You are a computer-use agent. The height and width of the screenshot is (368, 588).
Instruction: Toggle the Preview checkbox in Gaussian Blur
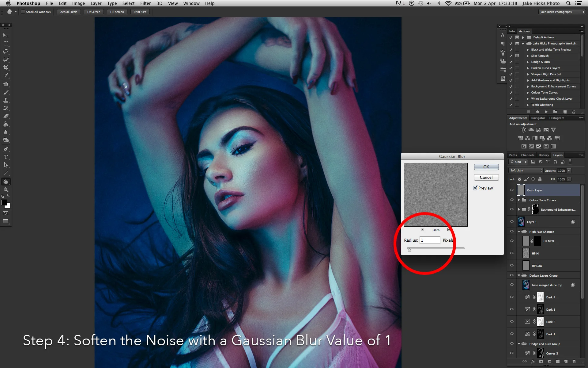[x=475, y=188]
